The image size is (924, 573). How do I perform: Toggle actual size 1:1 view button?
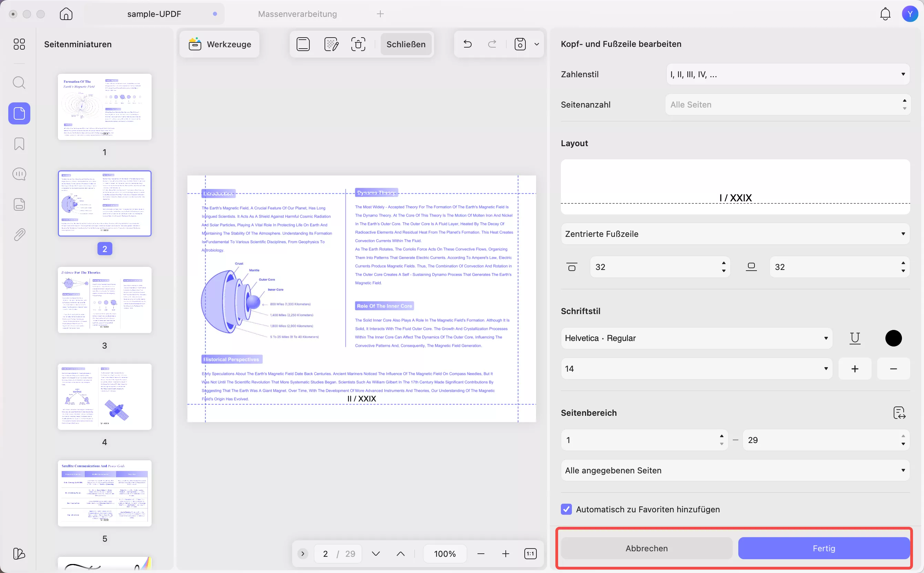[530, 554]
